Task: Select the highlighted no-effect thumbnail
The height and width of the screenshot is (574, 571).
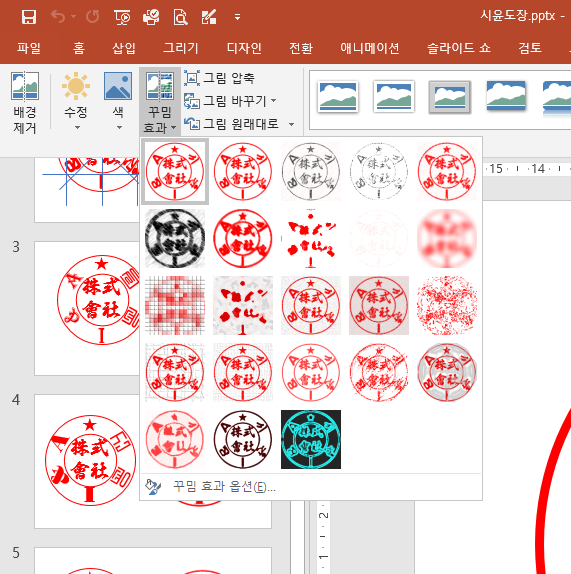Action: 175,171
